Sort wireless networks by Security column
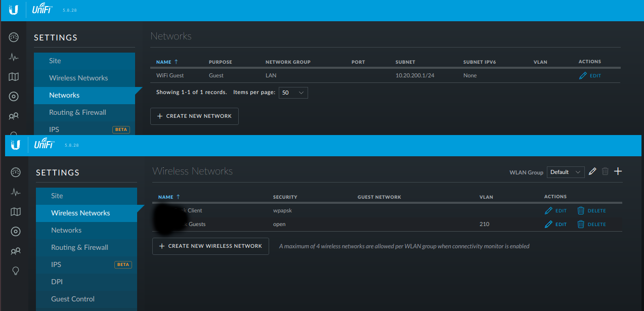The width and height of the screenshot is (644, 311). tap(285, 197)
